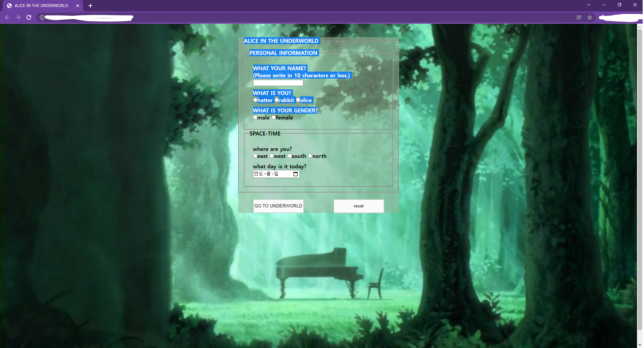The width and height of the screenshot is (644, 348).
Task: Open the tab search chevron menu
Action: (x=589, y=5)
